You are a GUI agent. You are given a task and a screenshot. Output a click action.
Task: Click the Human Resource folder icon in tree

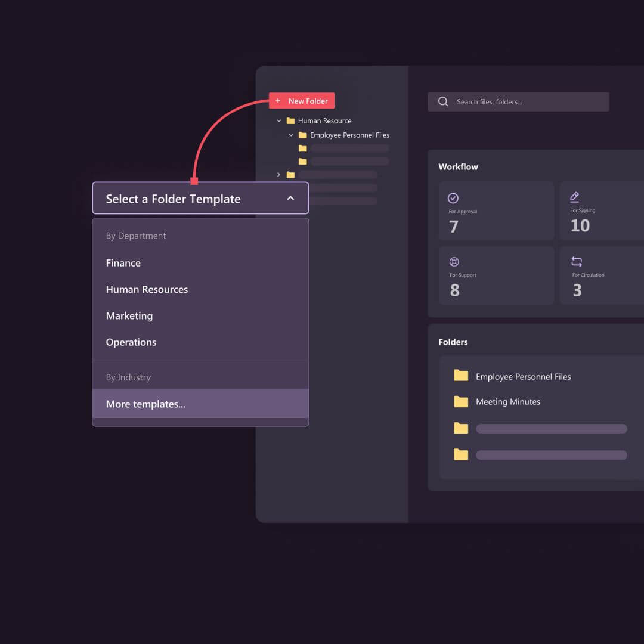[290, 120]
